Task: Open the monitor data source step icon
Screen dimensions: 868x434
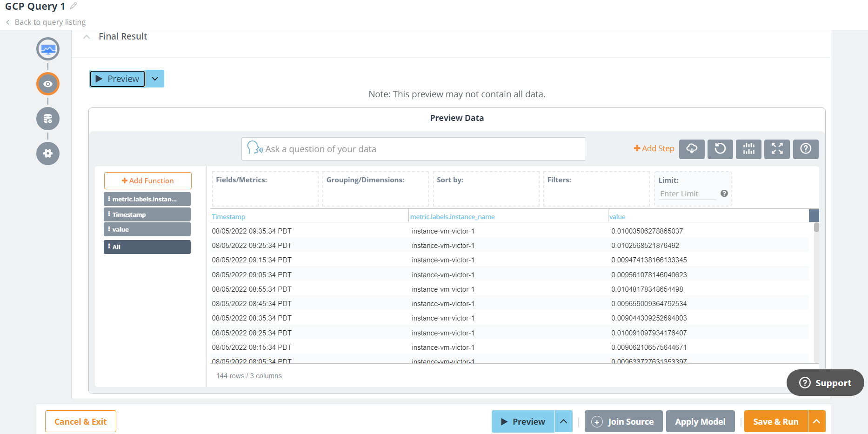Action: click(x=48, y=49)
